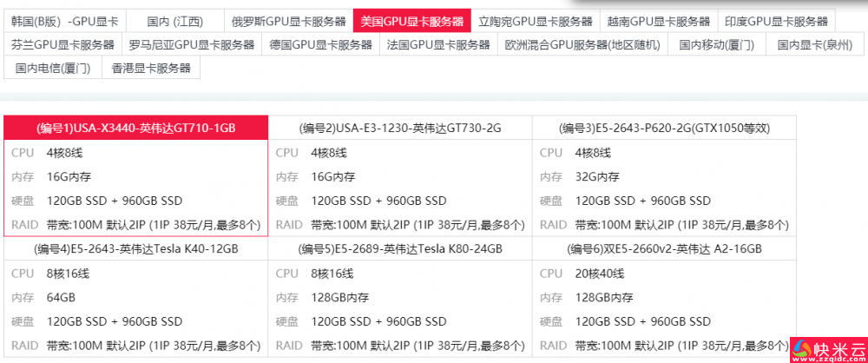Click 16G内存 in plan 编号2
The width and height of the screenshot is (868, 363).
[333, 177]
